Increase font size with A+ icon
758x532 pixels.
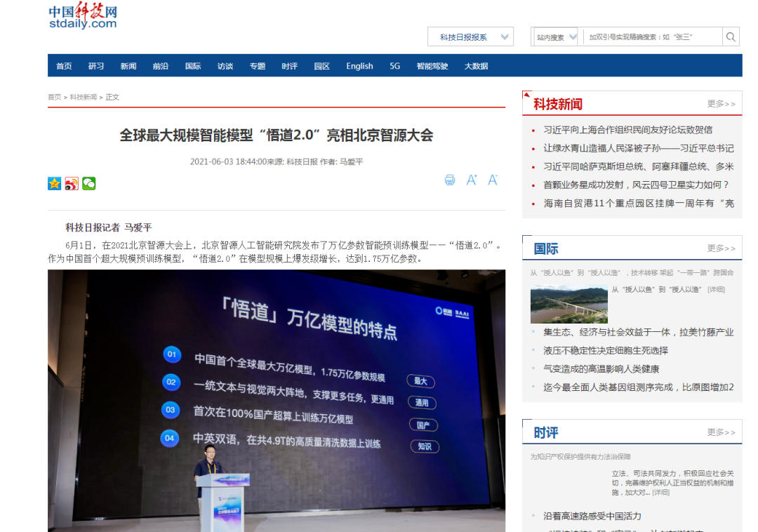point(472,180)
